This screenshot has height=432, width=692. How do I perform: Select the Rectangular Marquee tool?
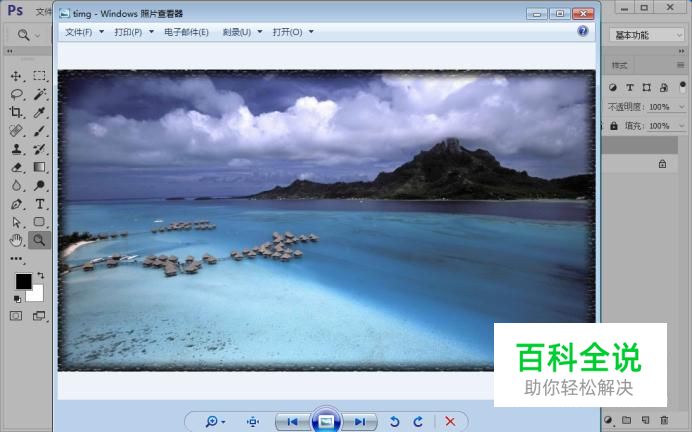[39, 76]
